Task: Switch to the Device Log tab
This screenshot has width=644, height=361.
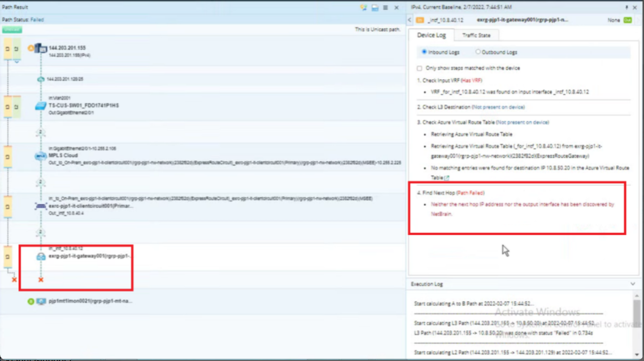Action: pos(431,35)
